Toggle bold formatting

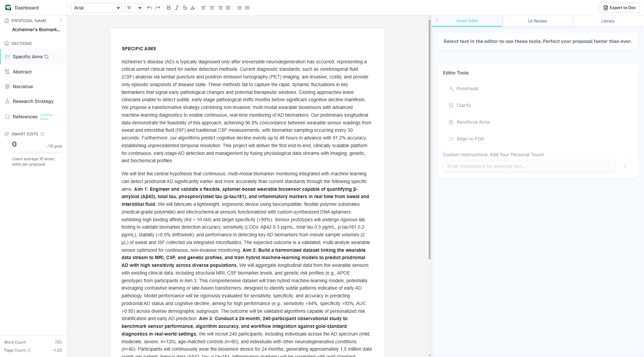point(169,8)
